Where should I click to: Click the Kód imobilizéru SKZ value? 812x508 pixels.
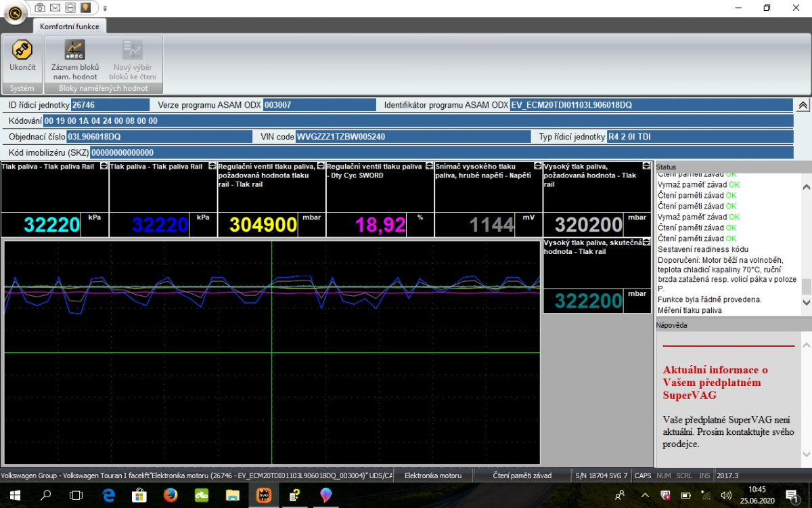441,152
